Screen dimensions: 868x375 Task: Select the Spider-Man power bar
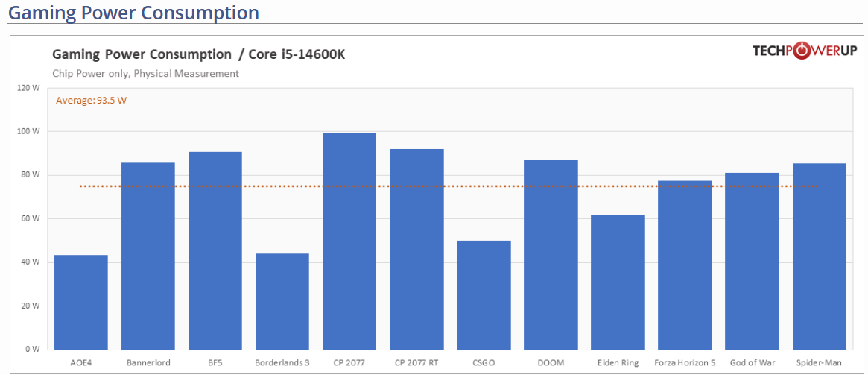pos(820,256)
